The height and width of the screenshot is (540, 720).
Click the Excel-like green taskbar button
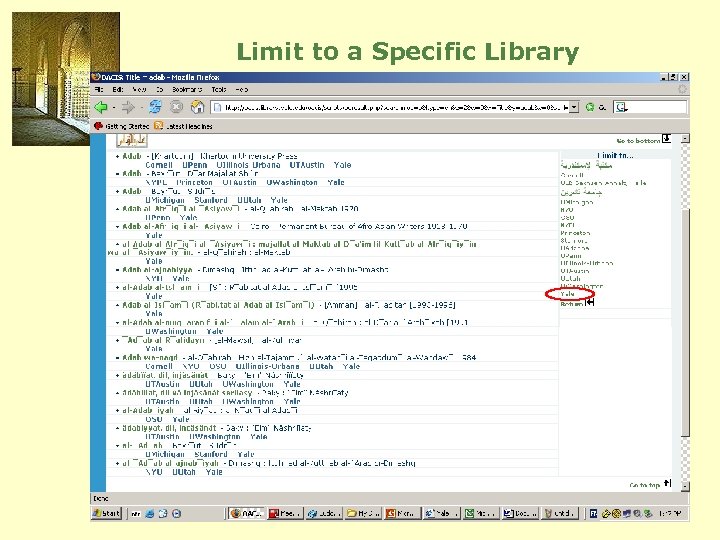(480, 513)
